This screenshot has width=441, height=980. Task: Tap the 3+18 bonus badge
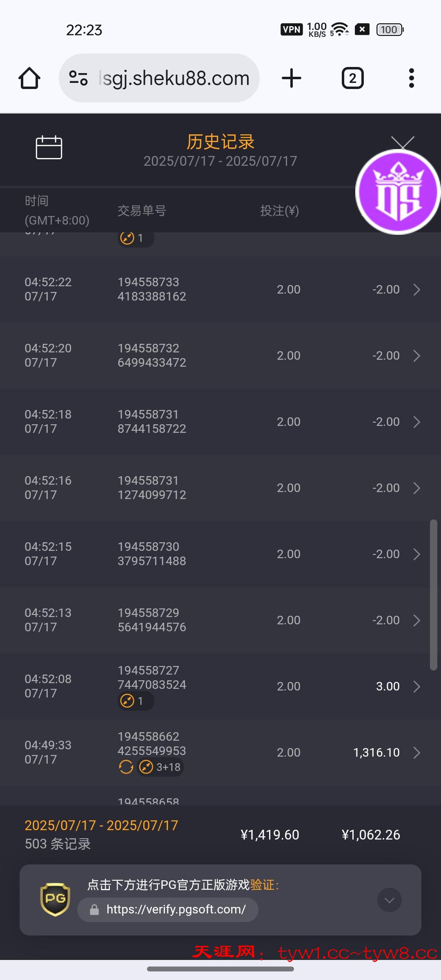tap(160, 767)
